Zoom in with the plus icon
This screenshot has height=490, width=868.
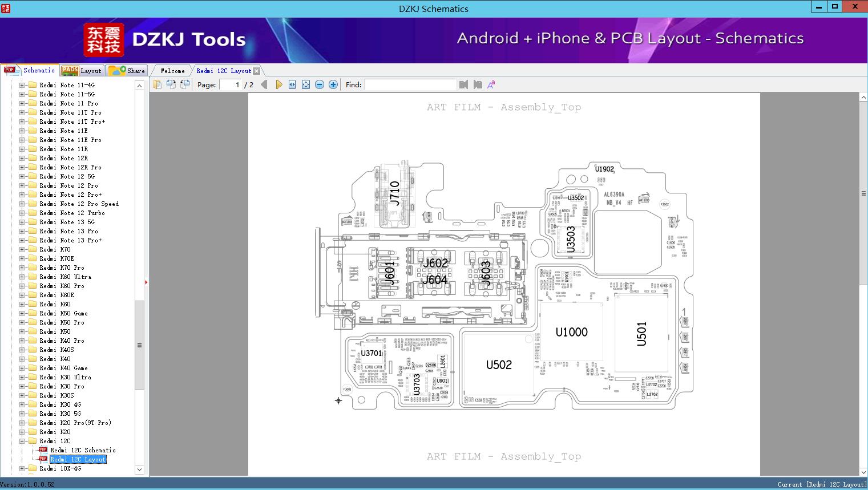click(x=333, y=84)
